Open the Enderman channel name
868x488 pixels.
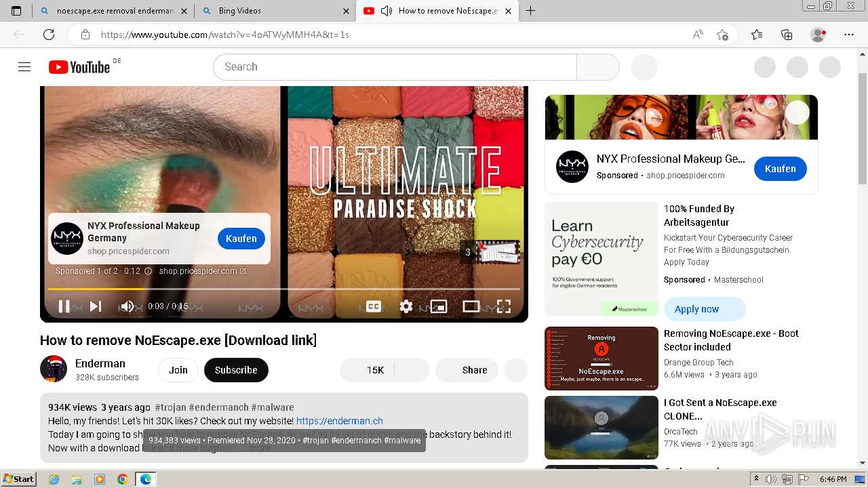[100, 363]
